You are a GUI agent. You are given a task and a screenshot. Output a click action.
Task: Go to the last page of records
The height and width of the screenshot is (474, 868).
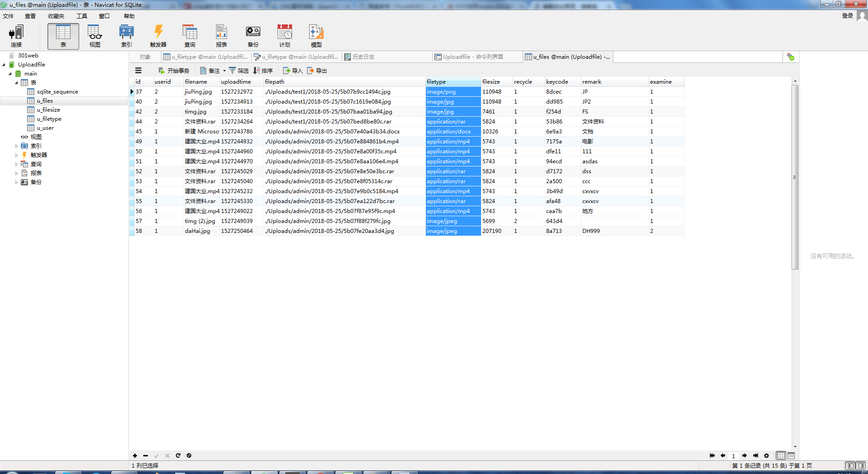pyautogui.click(x=755, y=455)
